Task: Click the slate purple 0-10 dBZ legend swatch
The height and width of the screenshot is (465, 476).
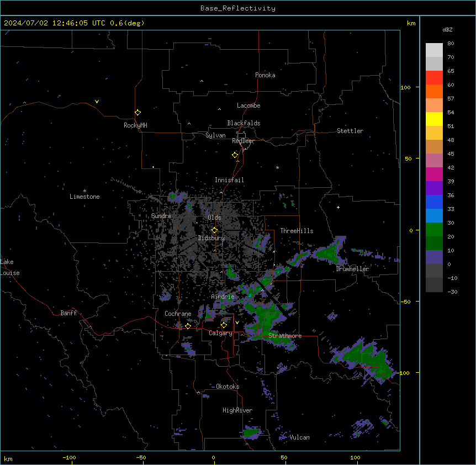Action: (x=434, y=257)
